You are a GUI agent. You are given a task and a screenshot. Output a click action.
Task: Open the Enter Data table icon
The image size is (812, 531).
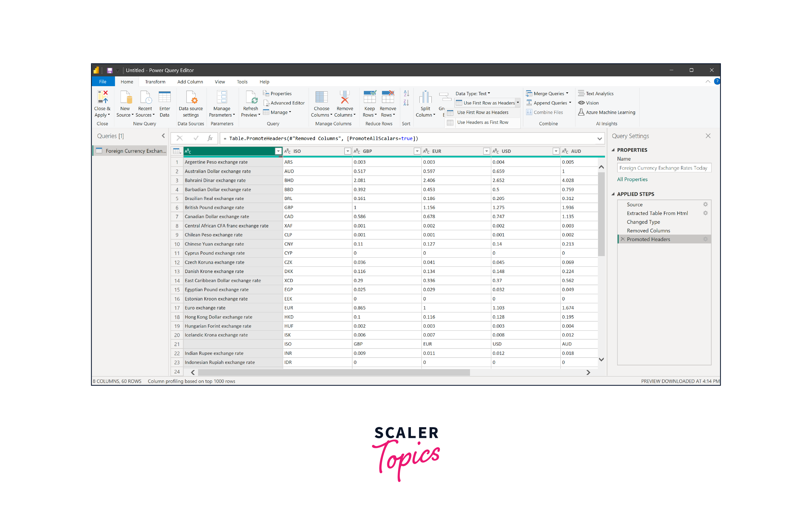(x=165, y=97)
